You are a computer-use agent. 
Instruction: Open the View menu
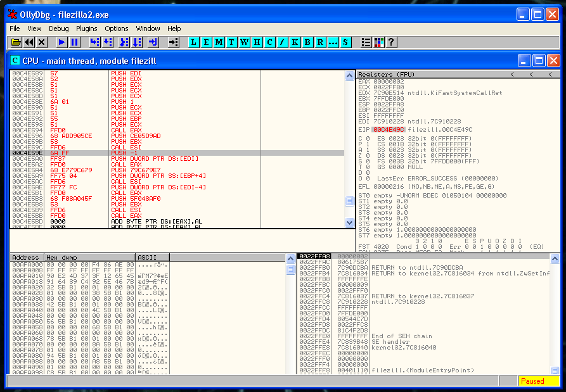(x=34, y=28)
